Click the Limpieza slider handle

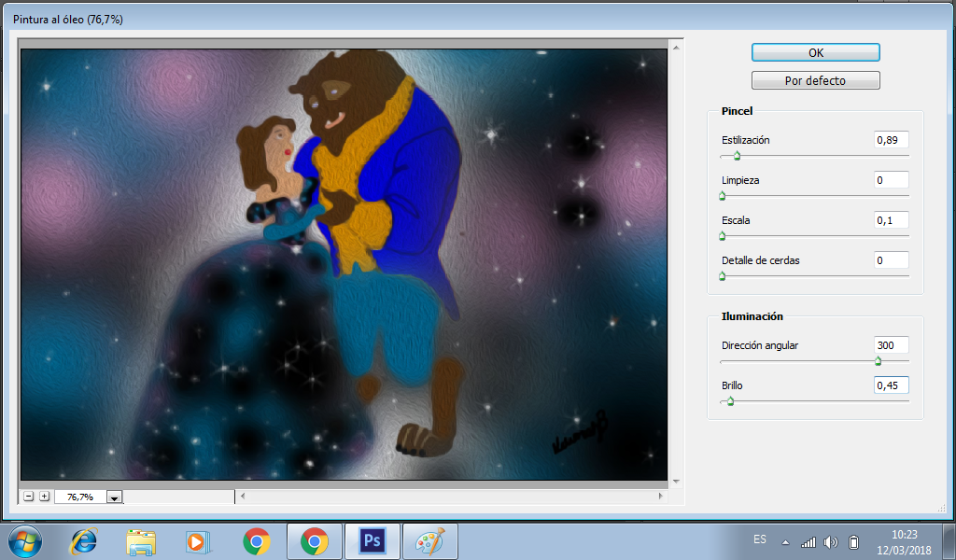pos(723,196)
